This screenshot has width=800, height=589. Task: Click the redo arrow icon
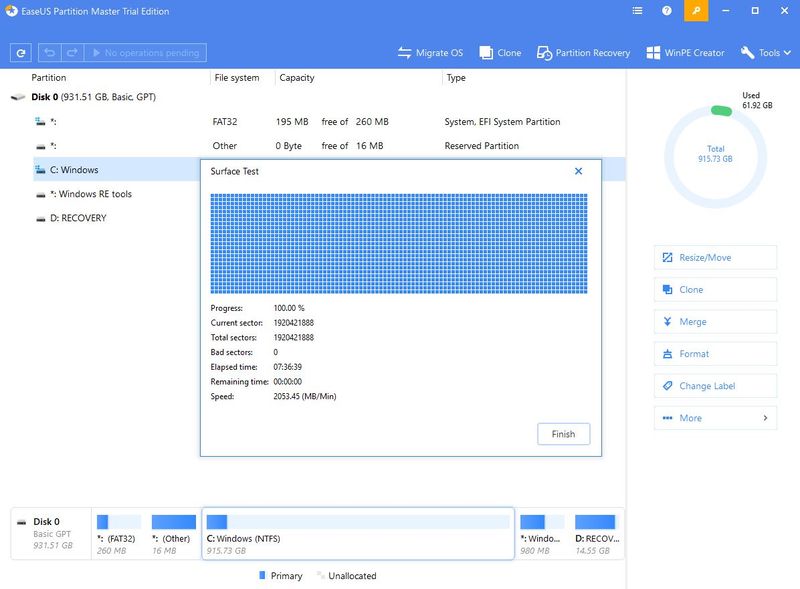point(73,53)
